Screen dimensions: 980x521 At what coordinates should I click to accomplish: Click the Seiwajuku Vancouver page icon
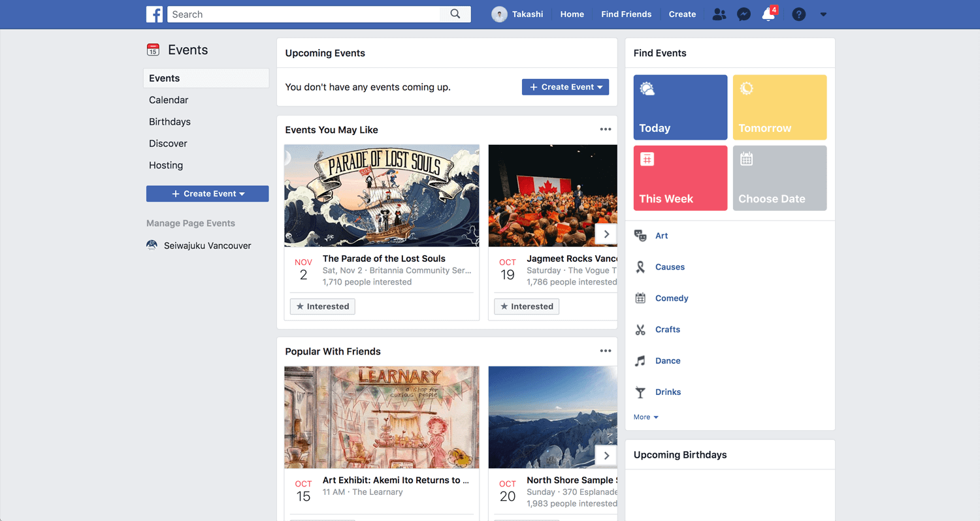click(152, 245)
